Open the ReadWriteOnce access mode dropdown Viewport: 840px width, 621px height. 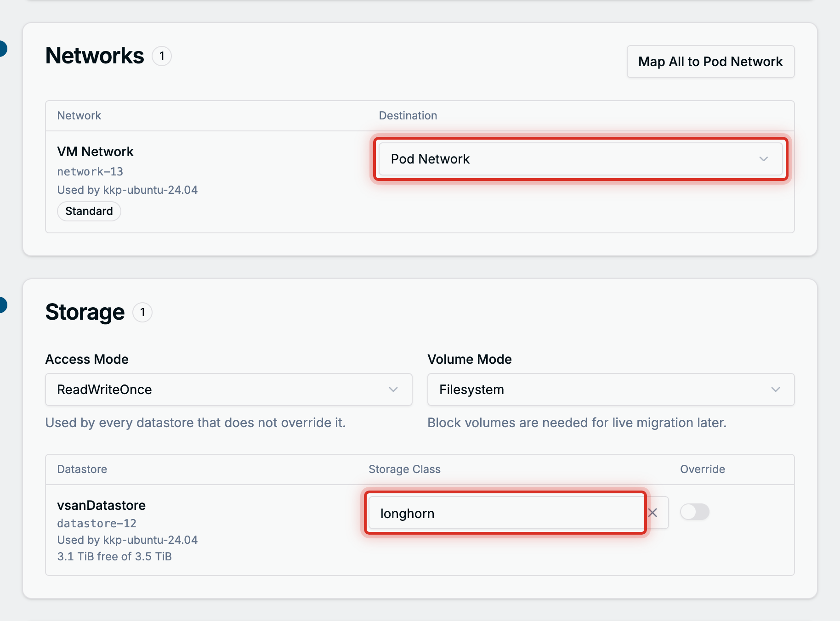point(229,390)
